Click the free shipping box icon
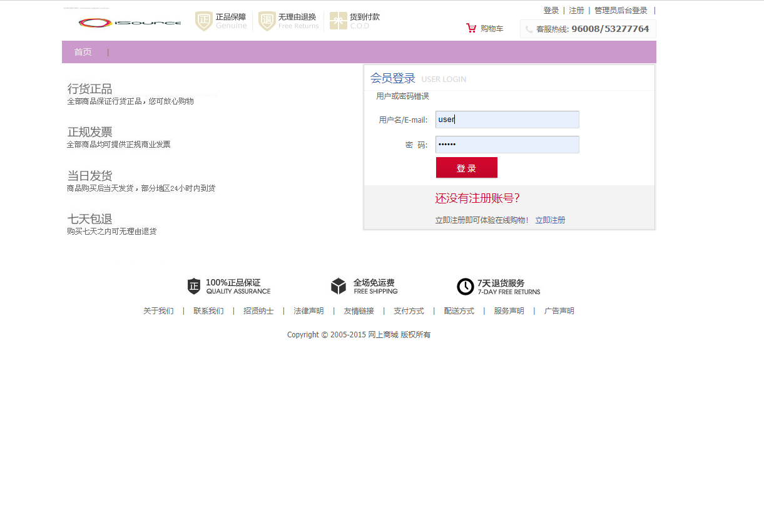The height and width of the screenshot is (532, 764). (x=338, y=286)
